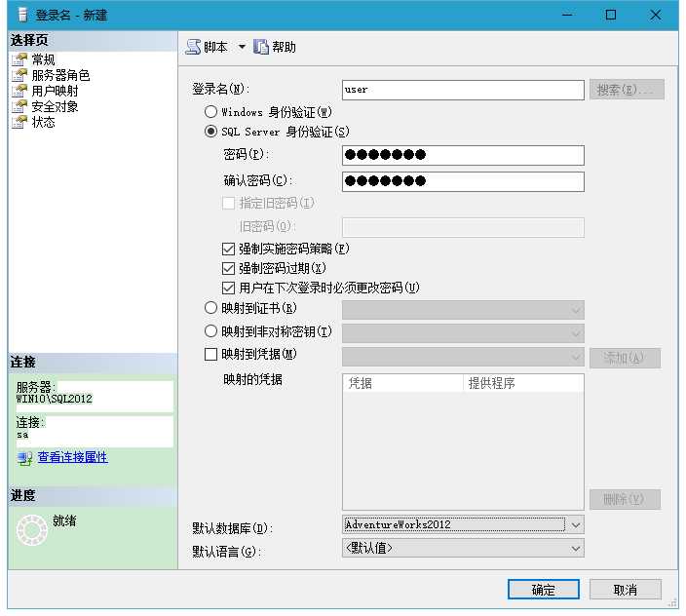Click the 取消 button
This screenshot has width=686, height=616.
(626, 590)
